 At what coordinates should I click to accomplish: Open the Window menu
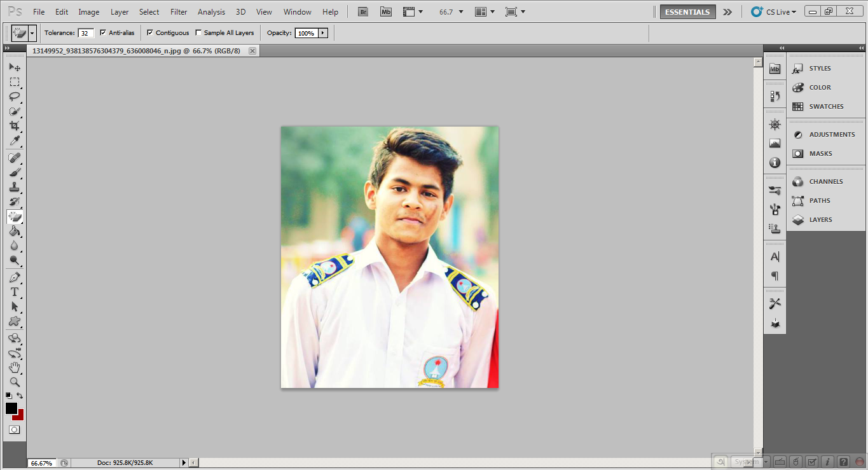(298, 11)
